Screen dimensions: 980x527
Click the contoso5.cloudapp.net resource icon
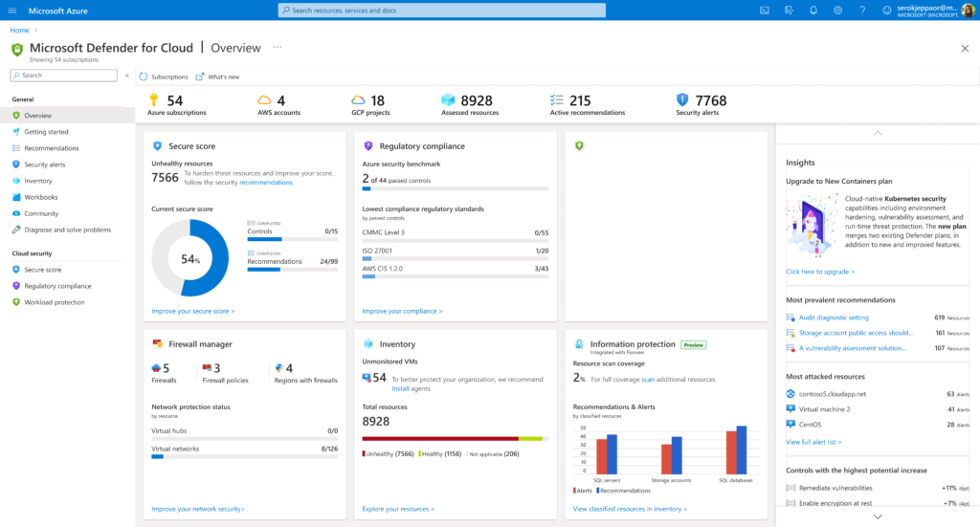click(x=791, y=394)
